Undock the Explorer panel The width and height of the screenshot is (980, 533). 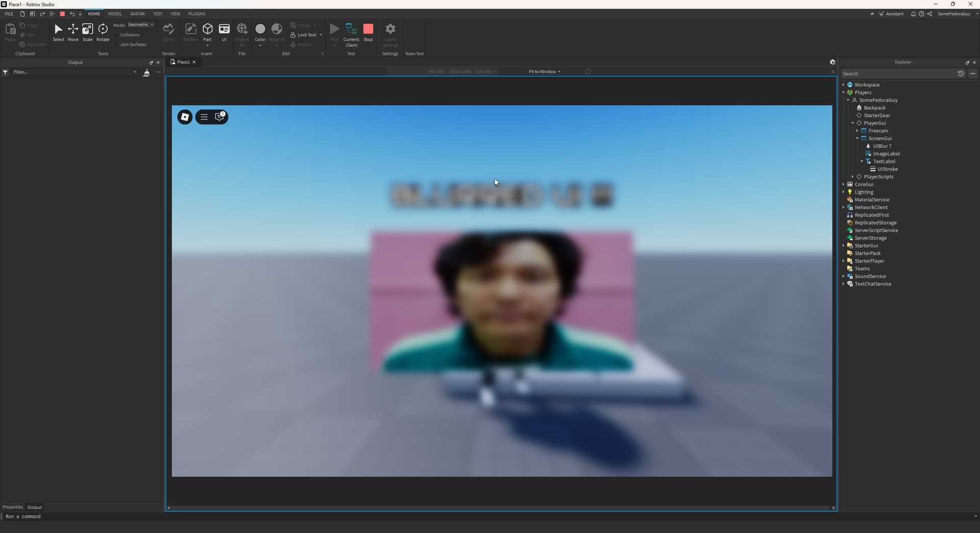coord(967,62)
